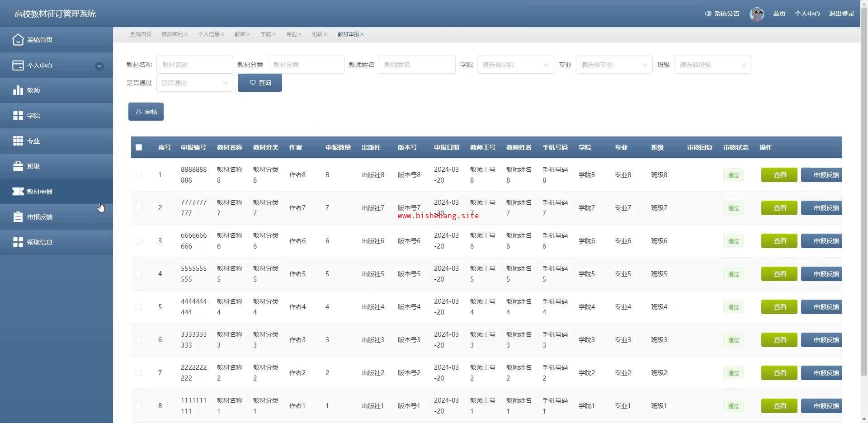Select the checkbox for row 5

click(x=139, y=307)
